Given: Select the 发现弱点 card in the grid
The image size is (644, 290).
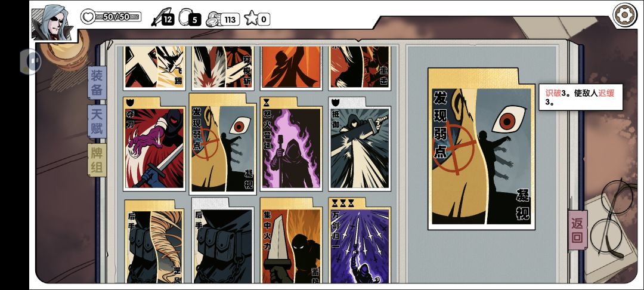Looking at the screenshot, I should coord(222,144).
